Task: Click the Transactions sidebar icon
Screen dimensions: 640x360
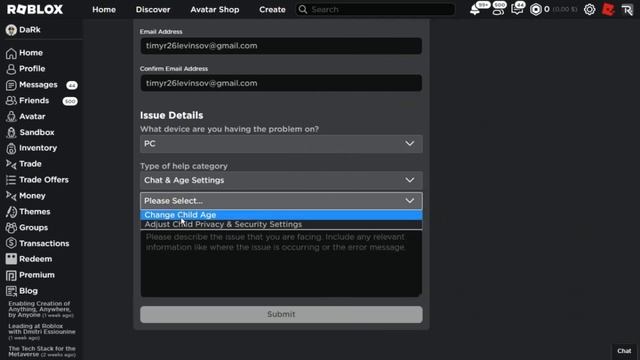Action: [11, 243]
